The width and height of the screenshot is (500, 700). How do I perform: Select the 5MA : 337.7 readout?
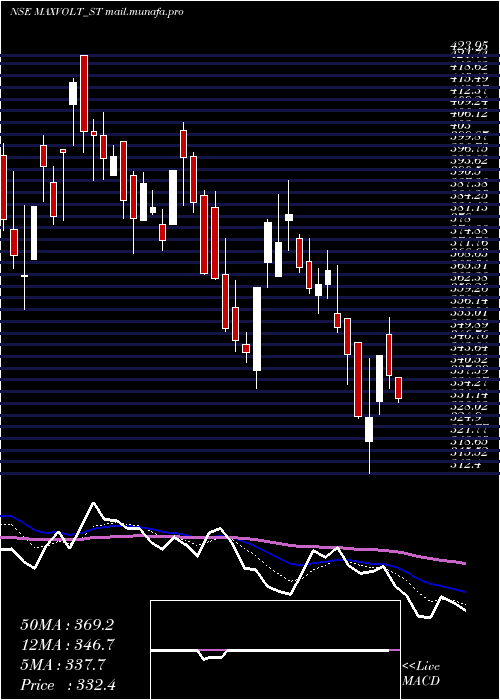[x=63, y=665]
